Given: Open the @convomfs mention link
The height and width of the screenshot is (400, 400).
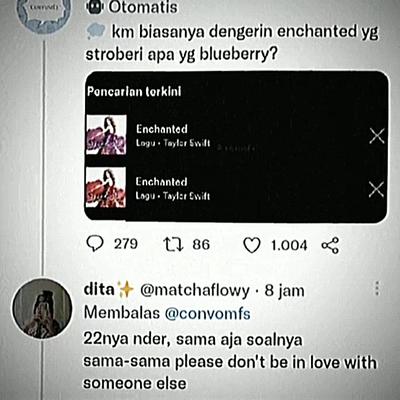Looking at the screenshot, I should point(208,313).
